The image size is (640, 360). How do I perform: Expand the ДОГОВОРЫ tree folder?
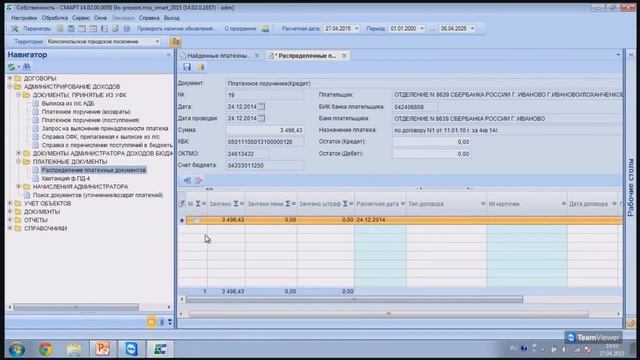point(10,78)
